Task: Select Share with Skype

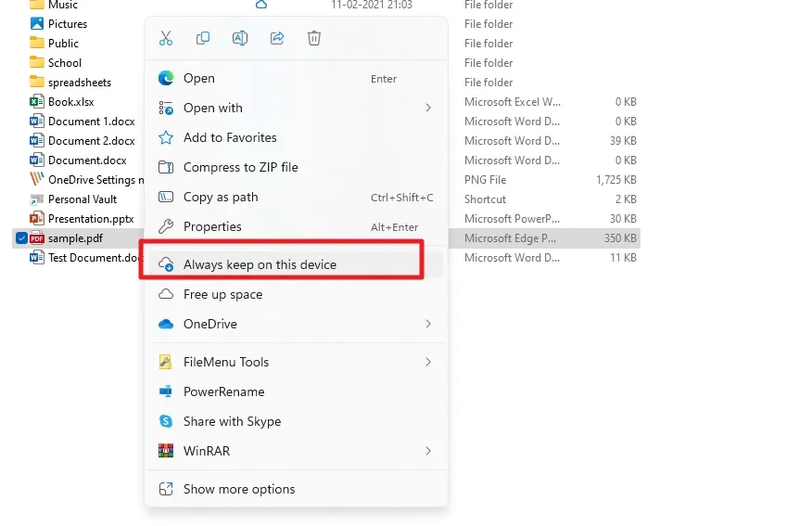Action: [296, 421]
